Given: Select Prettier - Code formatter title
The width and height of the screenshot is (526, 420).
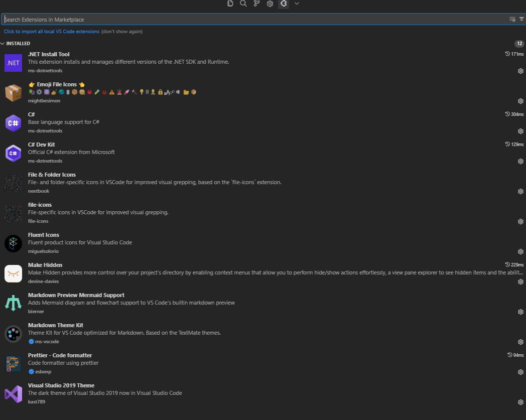Looking at the screenshot, I should coord(60,355).
